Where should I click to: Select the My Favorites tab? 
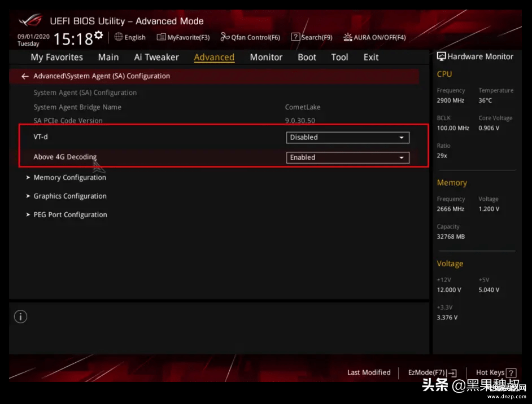56,57
